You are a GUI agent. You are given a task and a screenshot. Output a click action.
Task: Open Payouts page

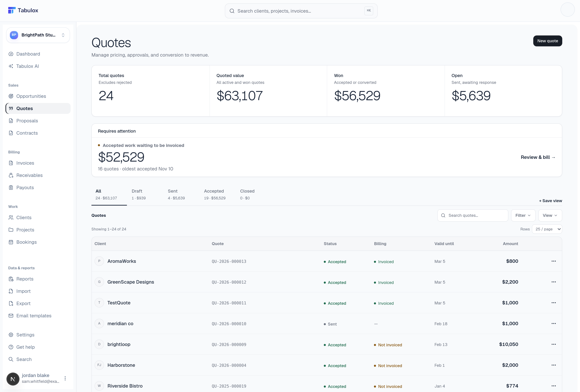(x=38, y=187)
